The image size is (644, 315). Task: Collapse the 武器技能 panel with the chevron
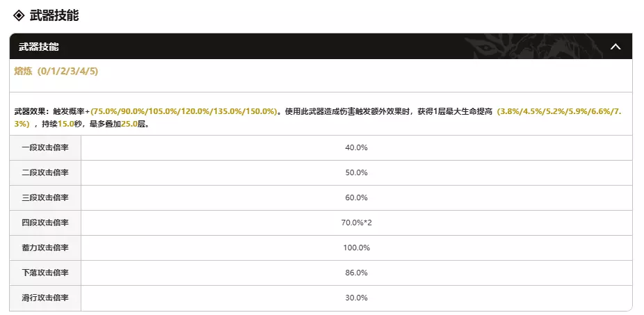coord(615,47)
